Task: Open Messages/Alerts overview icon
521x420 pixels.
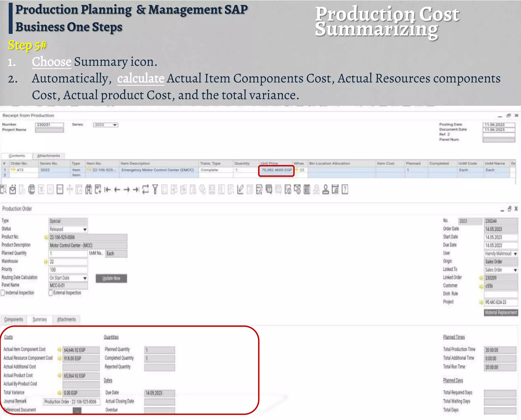Action: click(269, 190)
